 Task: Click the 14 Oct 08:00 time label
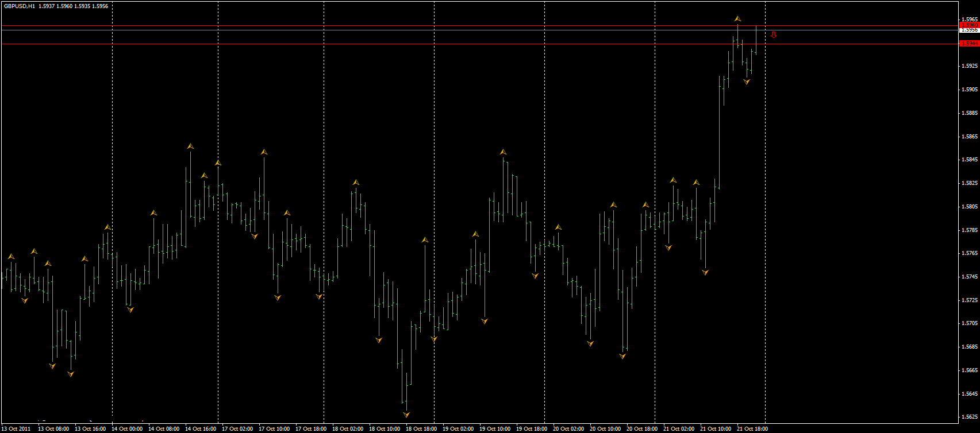coord(164,428)
